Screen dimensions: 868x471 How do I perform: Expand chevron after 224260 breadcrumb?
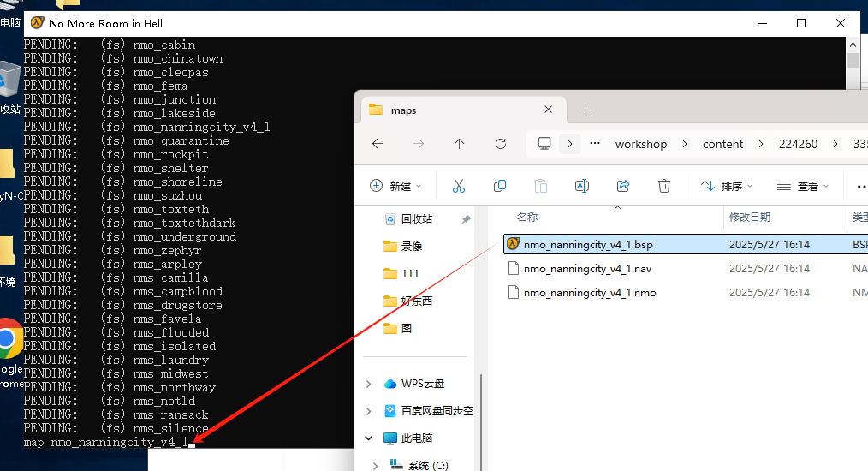pos(835,144)
